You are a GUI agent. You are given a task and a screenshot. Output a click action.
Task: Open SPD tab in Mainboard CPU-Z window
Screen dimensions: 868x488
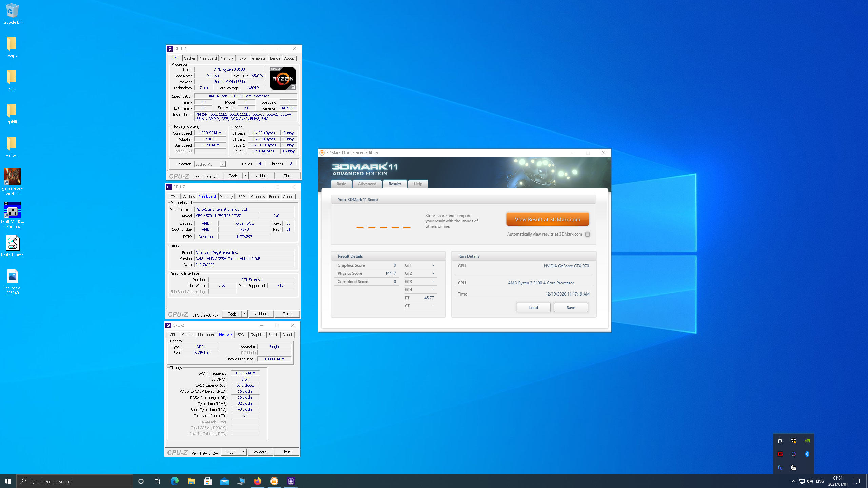pos(241,197)
